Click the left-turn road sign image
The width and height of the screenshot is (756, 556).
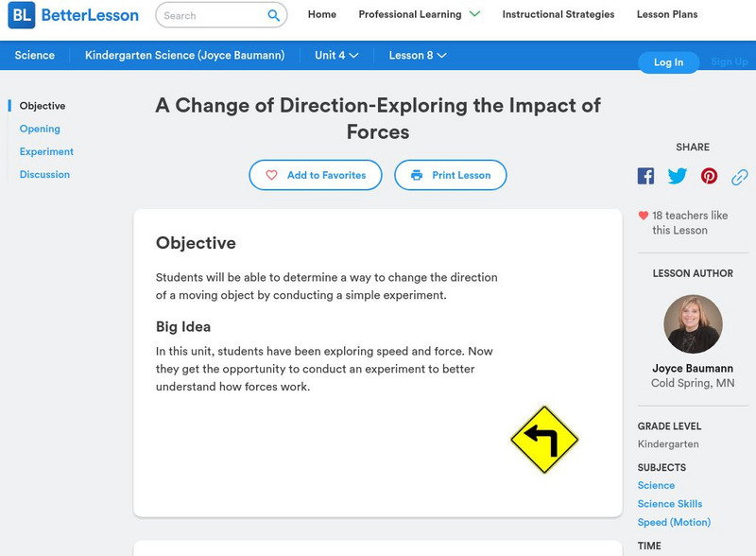(x=544, y=439)
